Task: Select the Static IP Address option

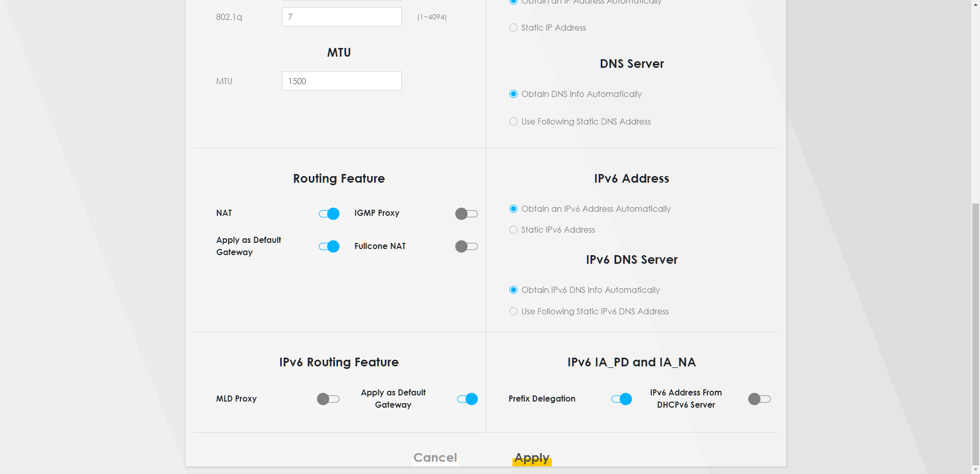Action: (513, 28)
